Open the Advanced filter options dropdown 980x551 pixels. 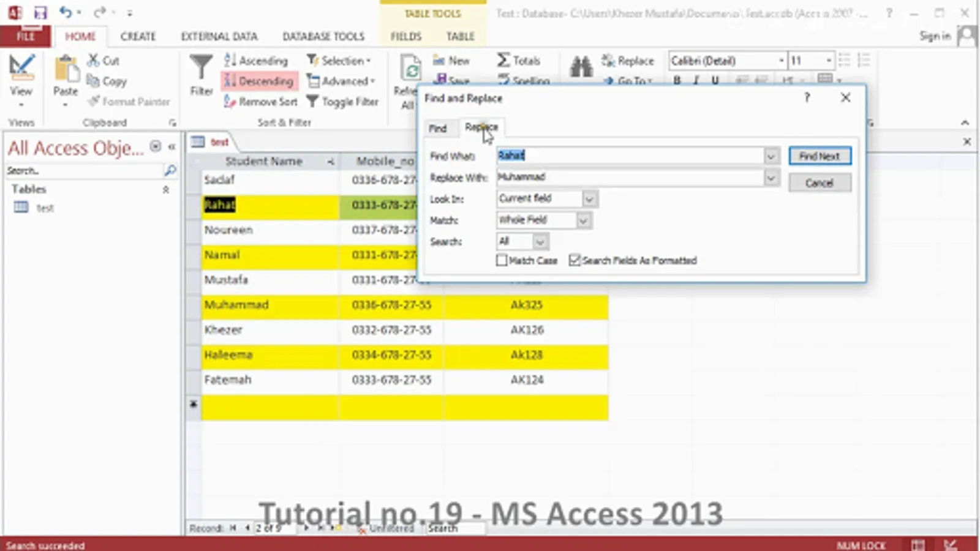pos(341,81)
